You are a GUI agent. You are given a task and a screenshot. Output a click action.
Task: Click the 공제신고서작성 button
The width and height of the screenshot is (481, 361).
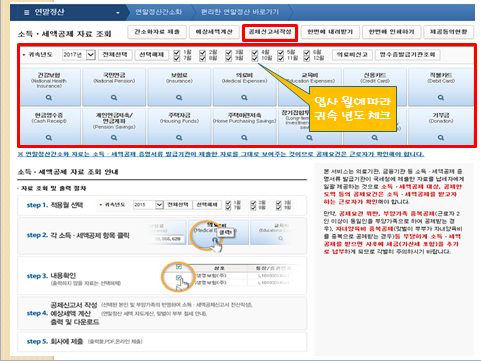pos(270,32)
